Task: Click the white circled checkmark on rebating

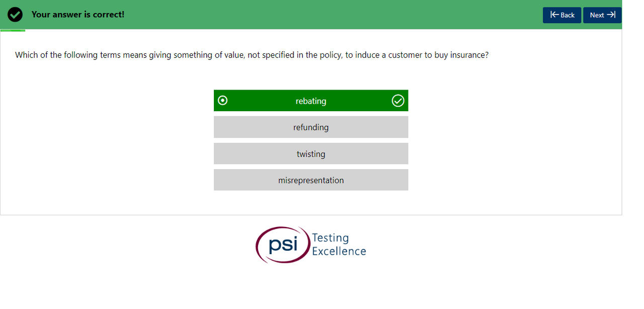Action: point(397,101)
